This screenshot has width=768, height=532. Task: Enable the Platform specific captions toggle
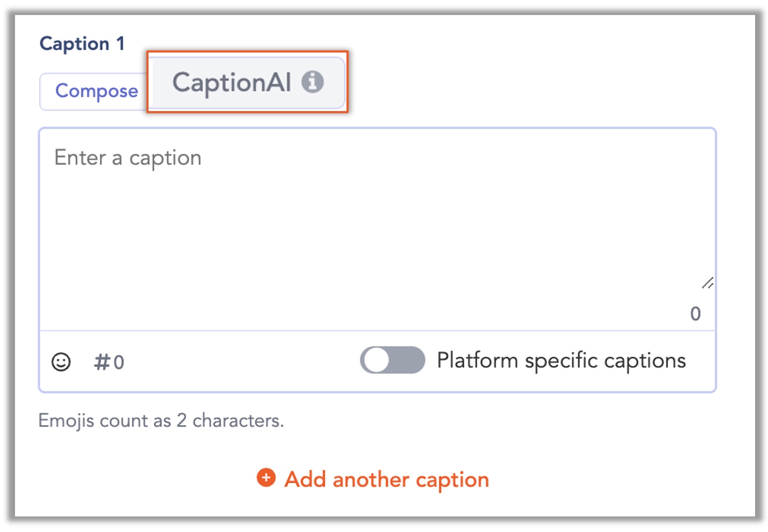[392, 360]
